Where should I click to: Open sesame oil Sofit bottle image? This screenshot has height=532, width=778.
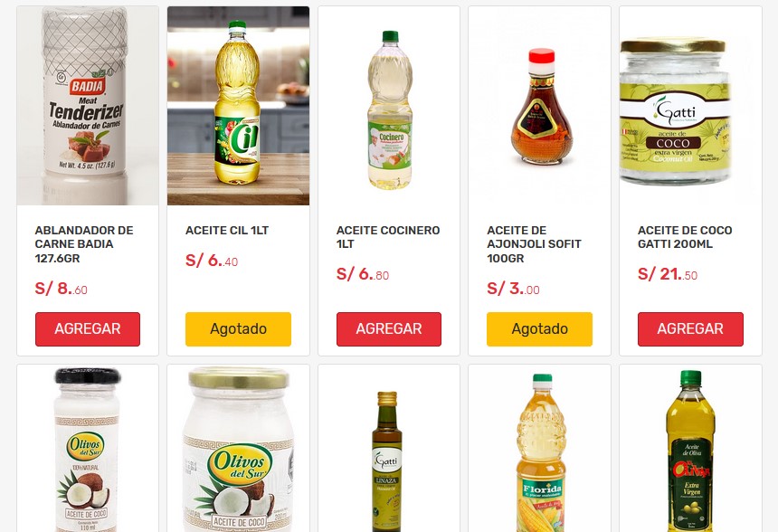pyautogui.click(x=539, y=106)
